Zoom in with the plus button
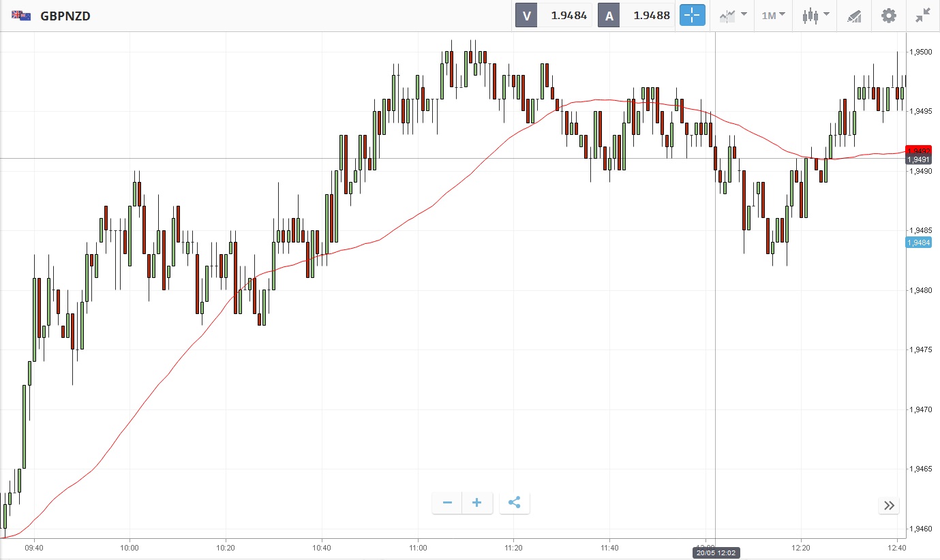Image resolution: width=940 pixels, height=560 pixels. [477, 503]
